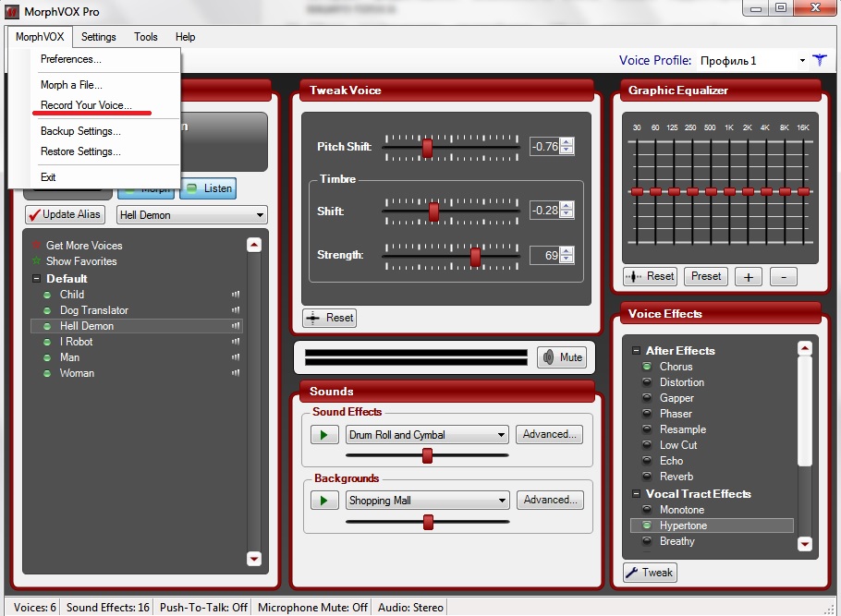This screenshot has width=841, height=616.
Task: Choose Morph a File menu entry
Action: pos(71,85)
